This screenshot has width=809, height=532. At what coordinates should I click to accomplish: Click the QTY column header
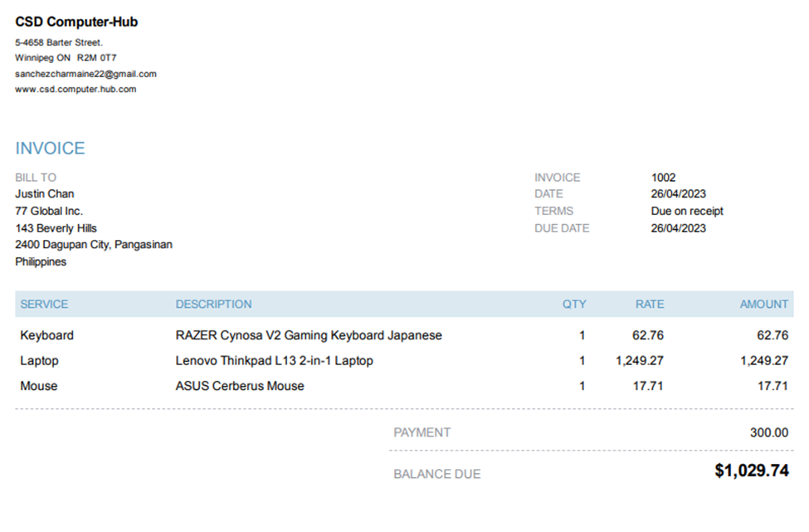tap(574, 305)
